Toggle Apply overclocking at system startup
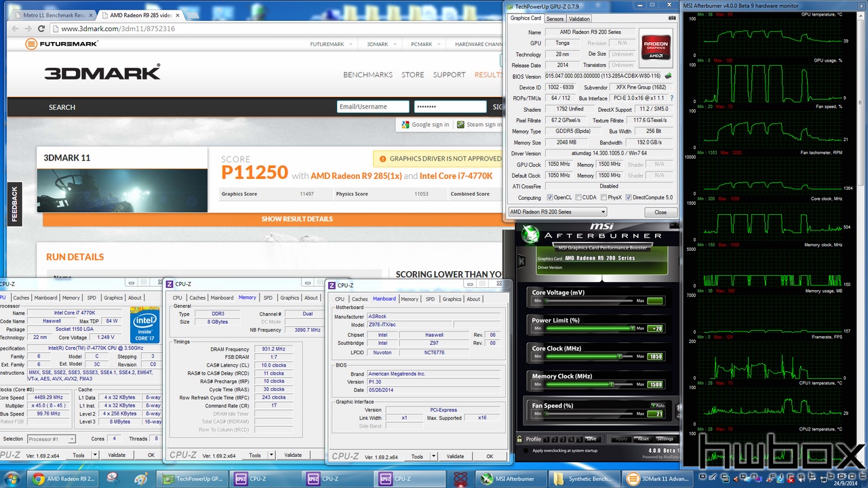The height and width of the screenshot is (488, 868). tap(527, 450)
